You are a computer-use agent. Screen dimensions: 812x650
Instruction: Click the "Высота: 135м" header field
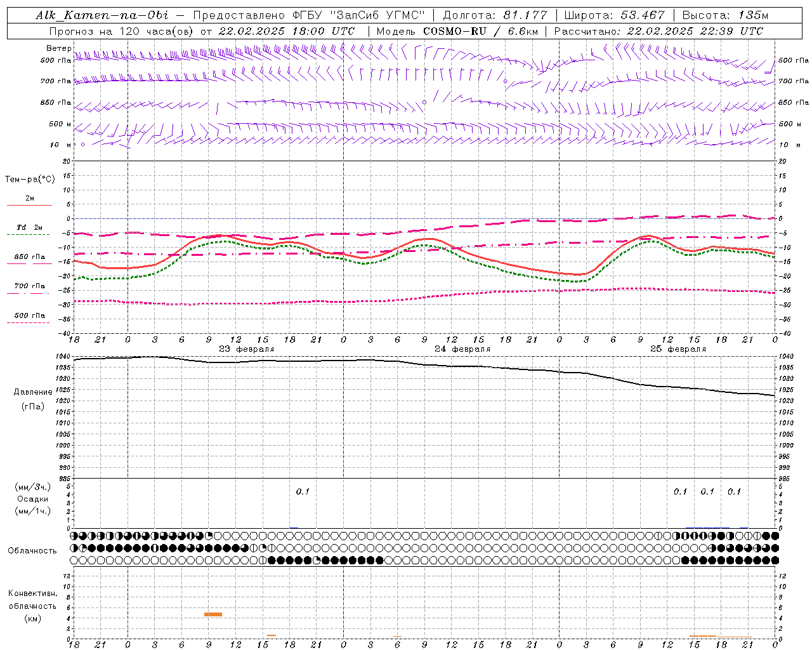(x=725, y=15)
